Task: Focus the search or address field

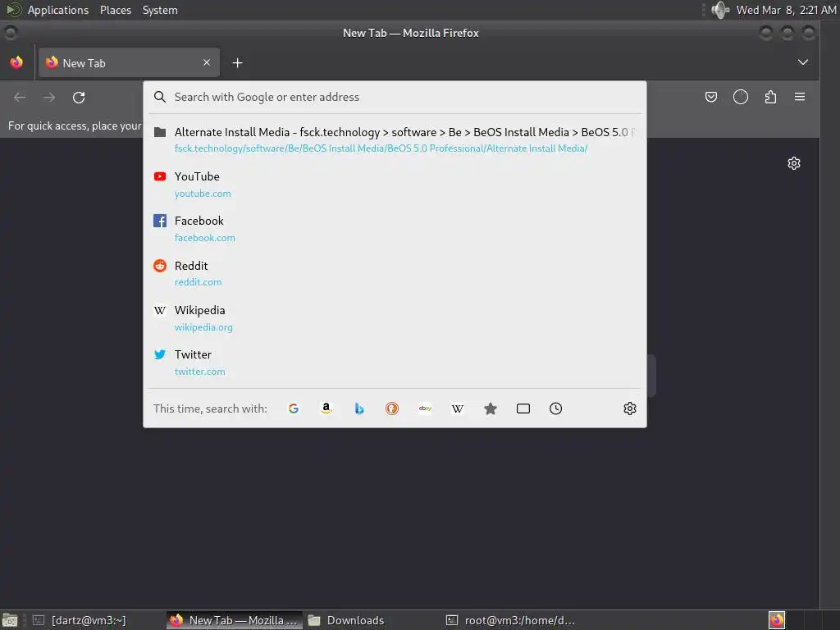Action: pyautogui.click(x=395, y=97)
